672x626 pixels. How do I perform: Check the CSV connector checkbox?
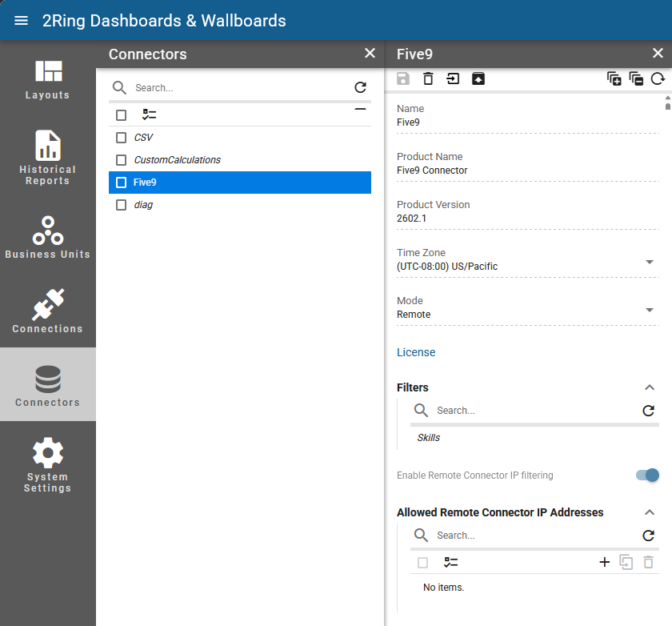tap(122, 138)
